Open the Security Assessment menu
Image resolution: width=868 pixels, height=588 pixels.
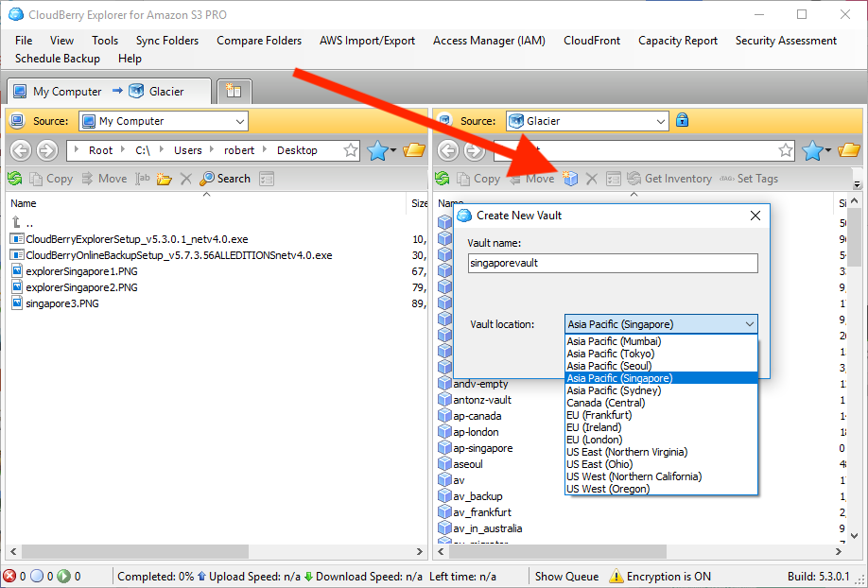coord(786,41)
